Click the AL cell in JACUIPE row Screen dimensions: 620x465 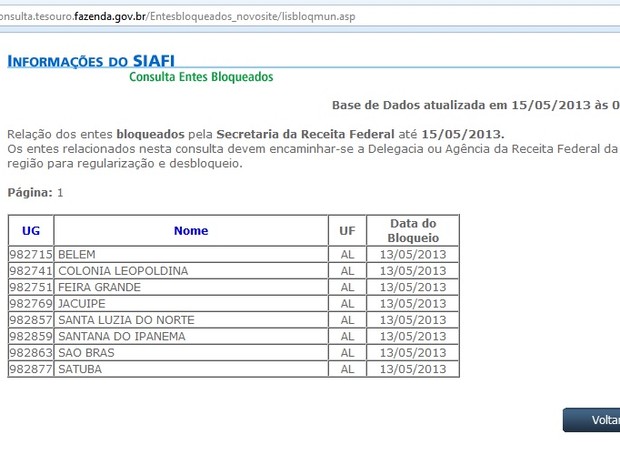(347, 303)
